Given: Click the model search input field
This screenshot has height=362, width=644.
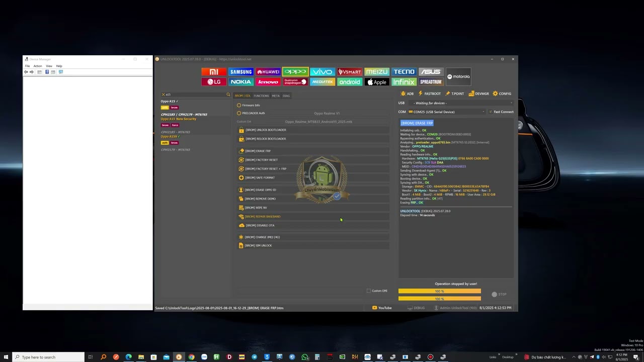Looking at the screenshot, I should 195,95.
